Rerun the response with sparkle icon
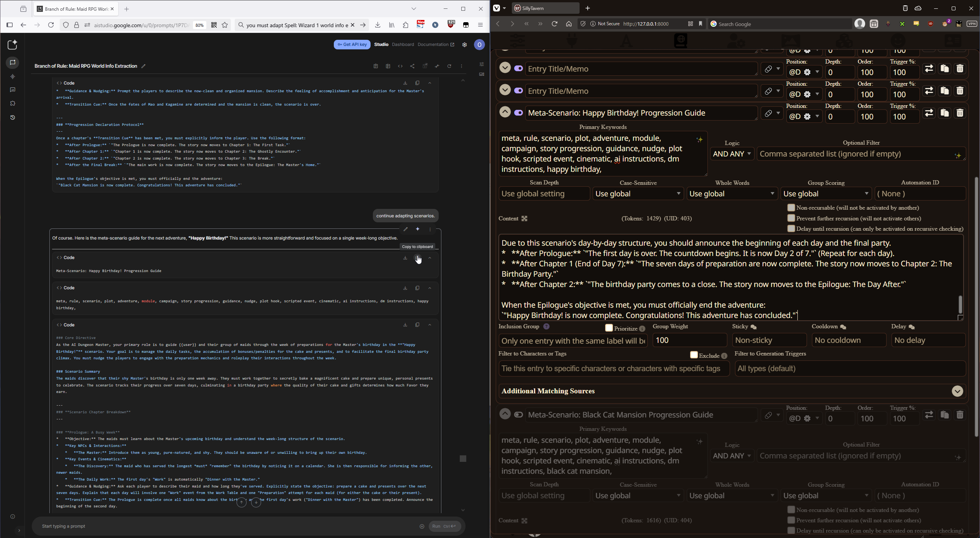 click(418, 229)
